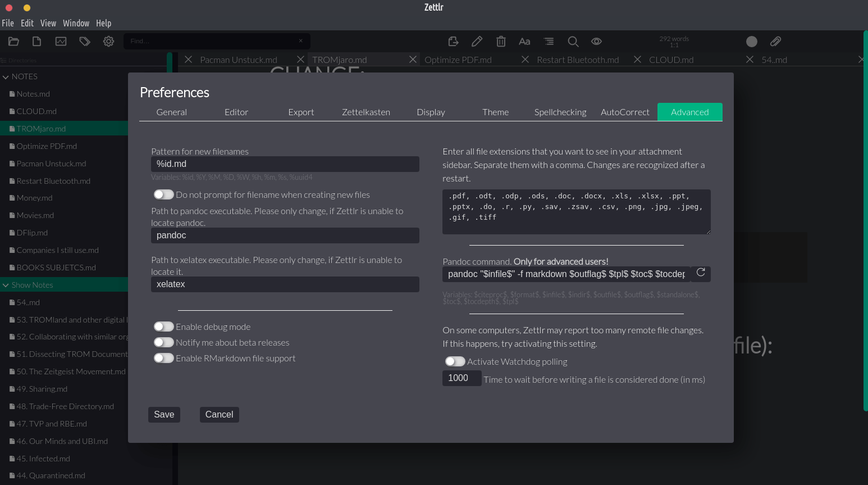Viewport: 868px width, 485px height.
Task: Click the grey circle pomodoro icon
Action: pyautogui.click(x=752, y=42)
